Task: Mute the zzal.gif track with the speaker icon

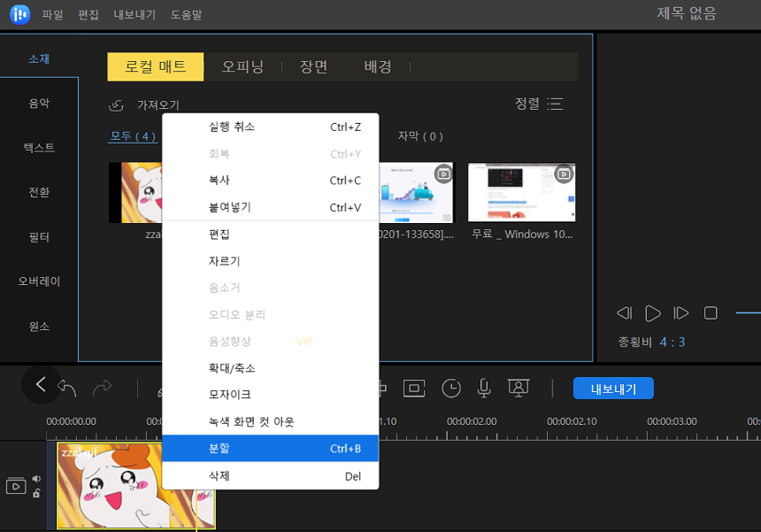Action: [x=36, y=478]
